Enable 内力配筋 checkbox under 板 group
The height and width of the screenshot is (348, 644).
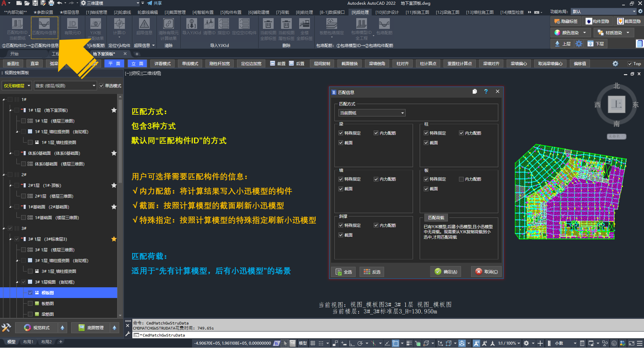coord(461,179)
